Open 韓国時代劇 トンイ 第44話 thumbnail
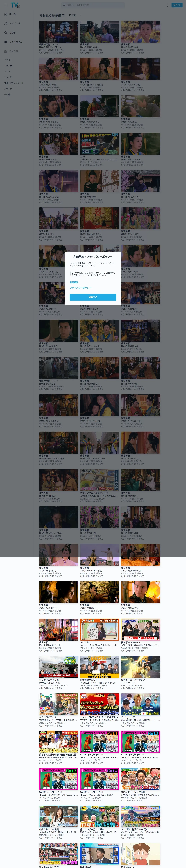The width and height of the screenshot is (186, 868). coord(58,31)
